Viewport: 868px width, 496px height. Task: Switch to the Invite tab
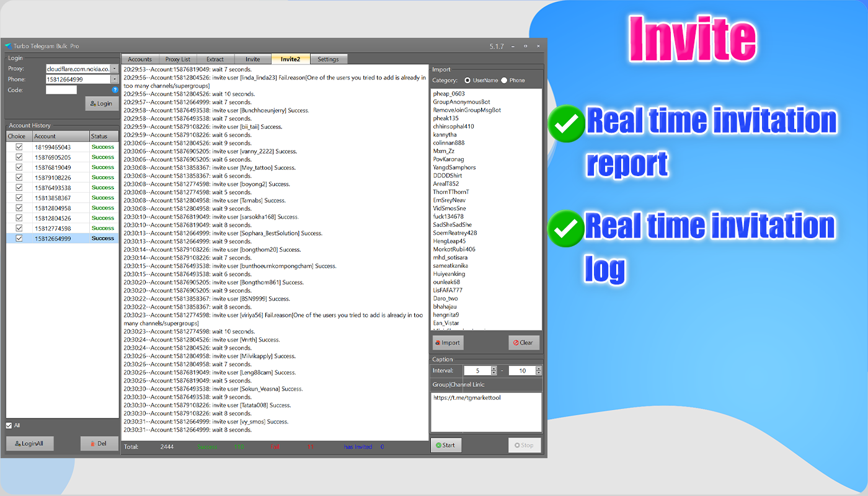[253, 60]
